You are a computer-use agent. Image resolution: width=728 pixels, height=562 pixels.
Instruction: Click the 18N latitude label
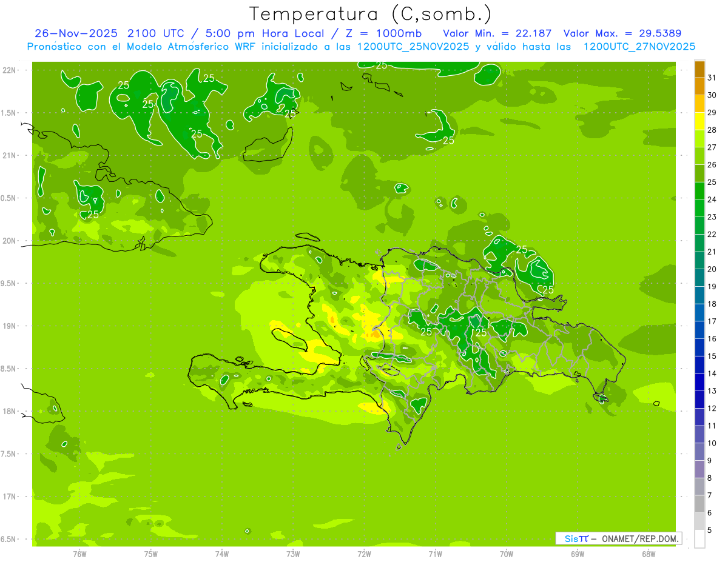coord(9,411)
